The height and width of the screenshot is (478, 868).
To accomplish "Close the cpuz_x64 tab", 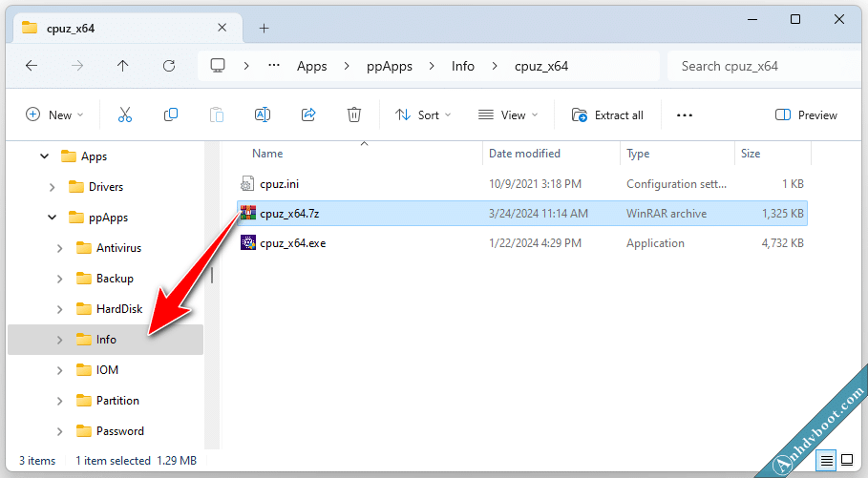I will coord(222,28).
